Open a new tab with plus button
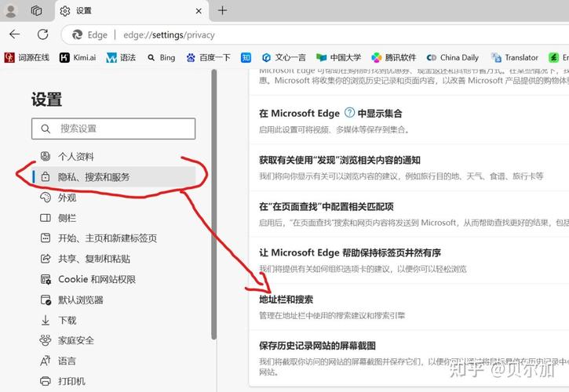Screen dimensions: 569x392 [x=222, y=10]
